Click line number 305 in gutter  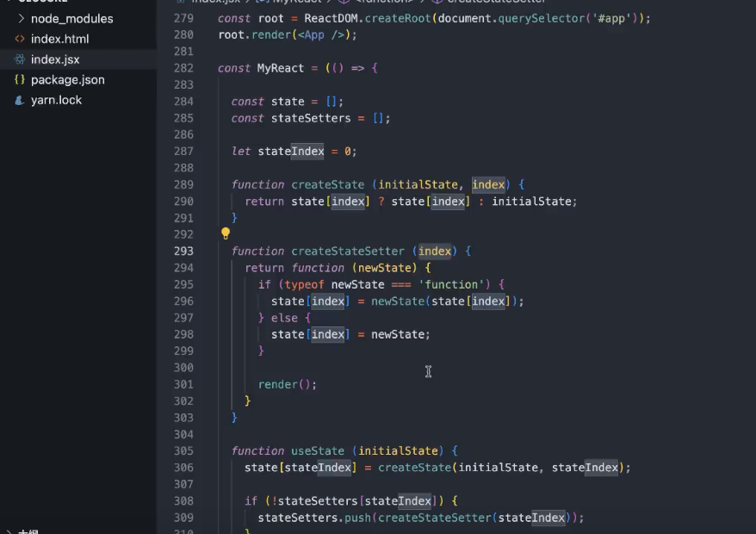tap(183, 450)
